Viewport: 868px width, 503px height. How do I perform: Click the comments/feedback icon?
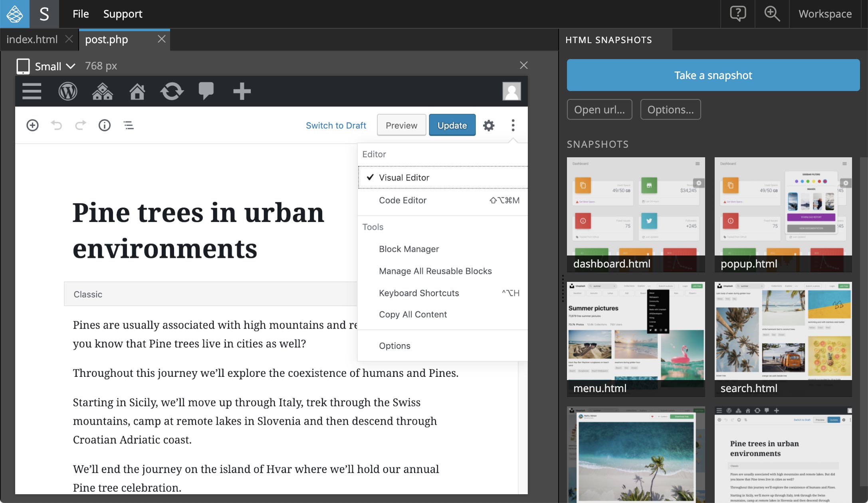point(205,91)
